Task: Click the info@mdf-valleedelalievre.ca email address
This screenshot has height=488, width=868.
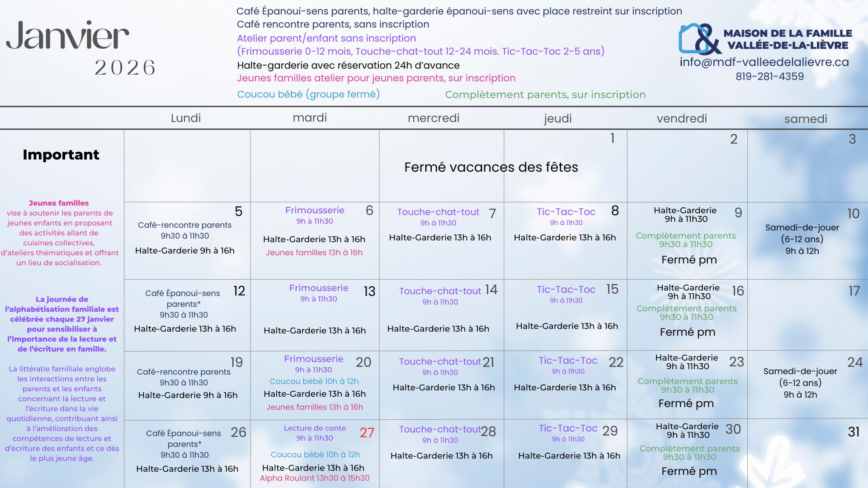Action: pos(764,62)
